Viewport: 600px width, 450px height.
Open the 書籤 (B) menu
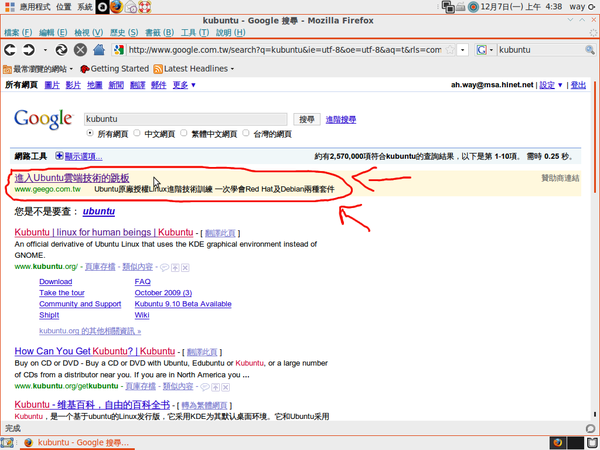pos(160,33)
